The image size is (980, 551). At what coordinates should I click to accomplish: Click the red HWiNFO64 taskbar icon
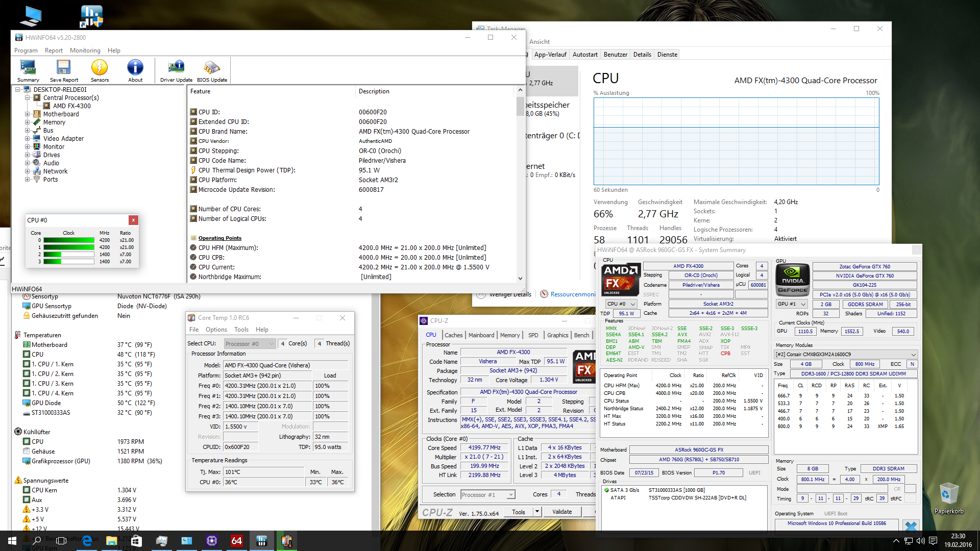pyautogui.click(x=236, y=541)
